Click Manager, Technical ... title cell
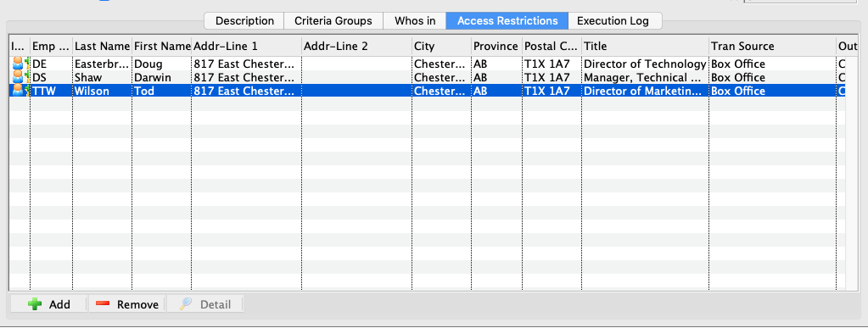 (645, 77)
